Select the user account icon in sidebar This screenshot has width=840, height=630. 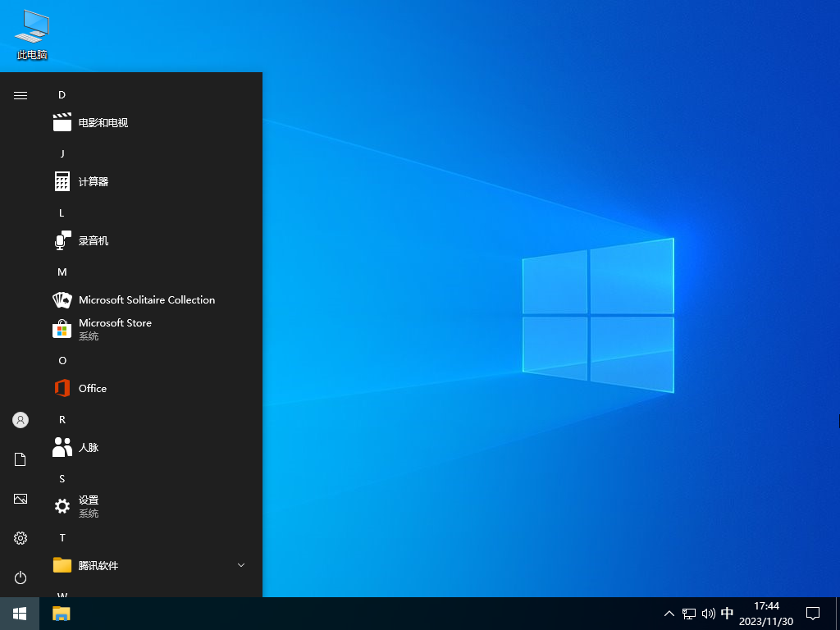coord(20,419)
